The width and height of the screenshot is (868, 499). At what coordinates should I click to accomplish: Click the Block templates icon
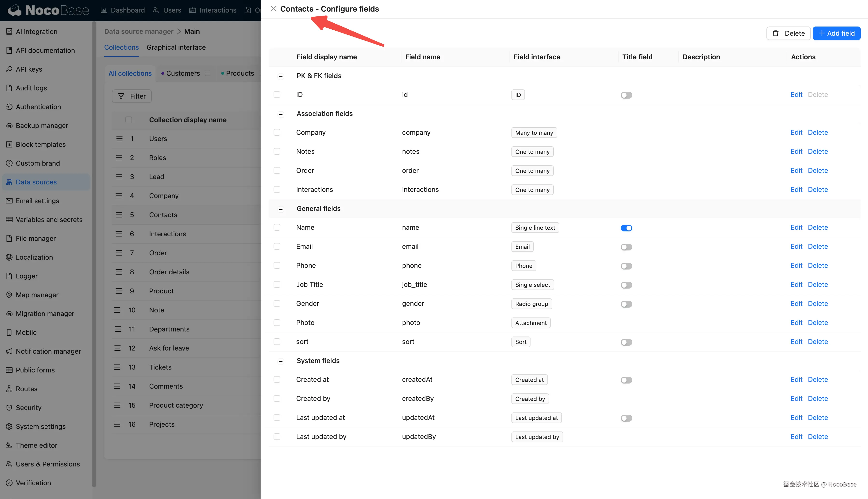9,145
